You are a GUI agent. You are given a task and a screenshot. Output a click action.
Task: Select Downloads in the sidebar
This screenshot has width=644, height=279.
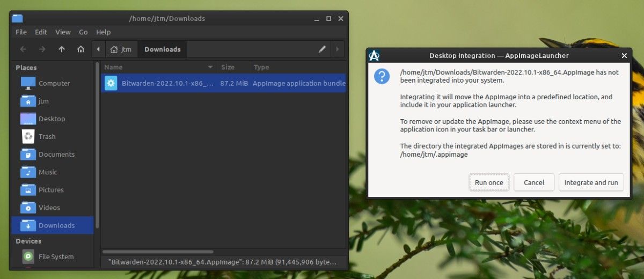click(52, 225)
